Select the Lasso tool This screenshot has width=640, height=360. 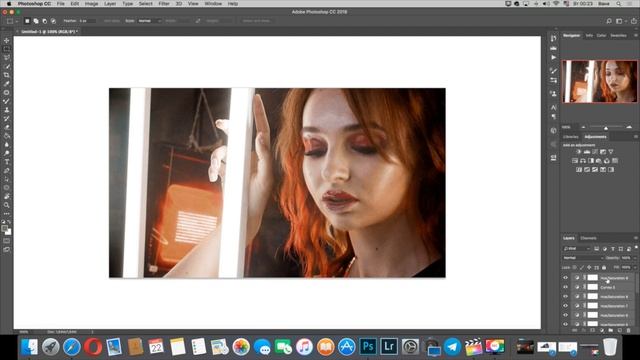pos(7,58)
